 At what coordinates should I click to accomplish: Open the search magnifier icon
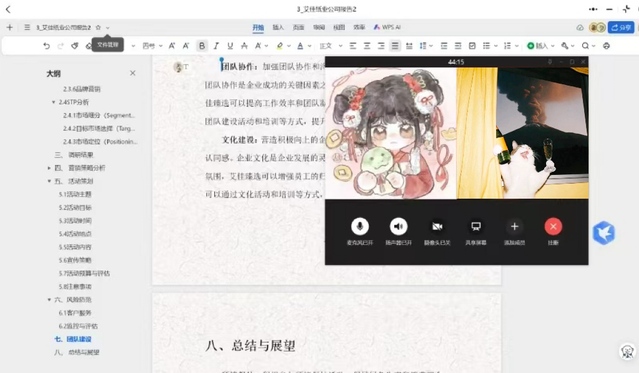coord(585,46)
